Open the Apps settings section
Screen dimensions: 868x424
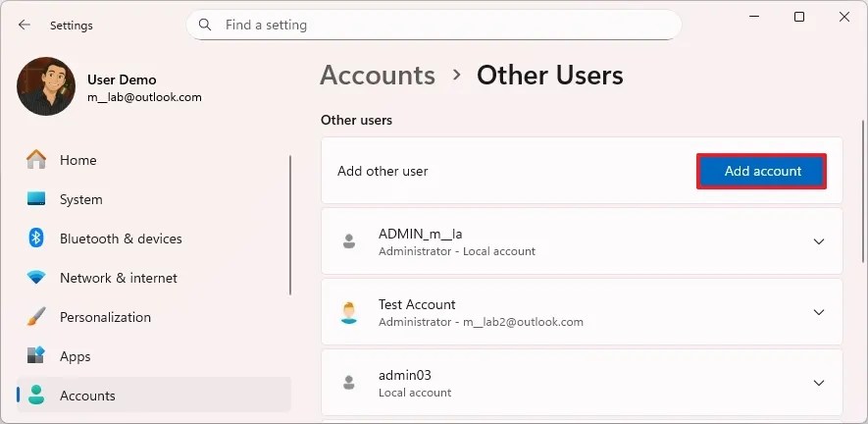pos(154,356)
